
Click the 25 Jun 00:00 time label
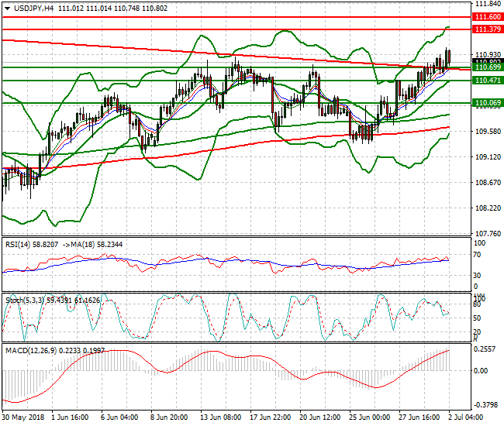coord(370,417)
